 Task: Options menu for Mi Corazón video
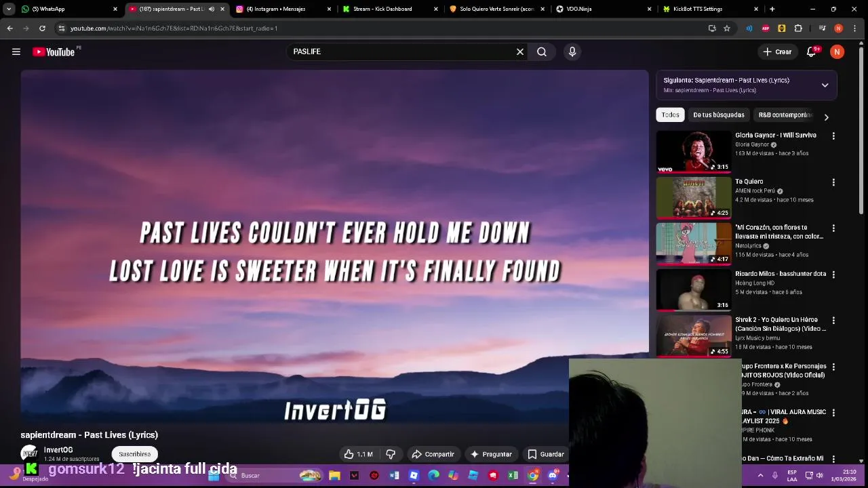(x=833, y=228)
